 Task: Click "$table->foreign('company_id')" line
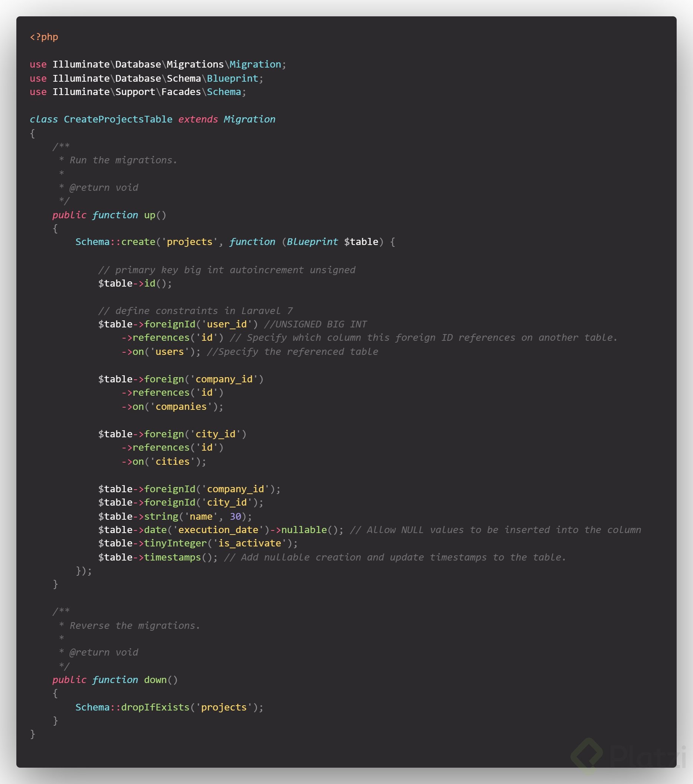181,379
